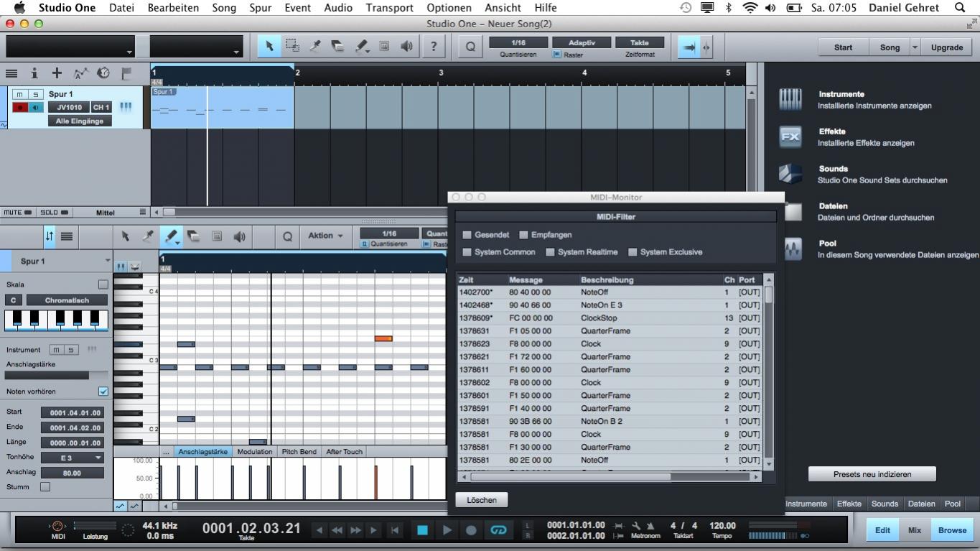Screen dimensions: 980x551
Task: Enable the System Exclusive checkbox
Action: pyautogui.click(x=633, y=252)
